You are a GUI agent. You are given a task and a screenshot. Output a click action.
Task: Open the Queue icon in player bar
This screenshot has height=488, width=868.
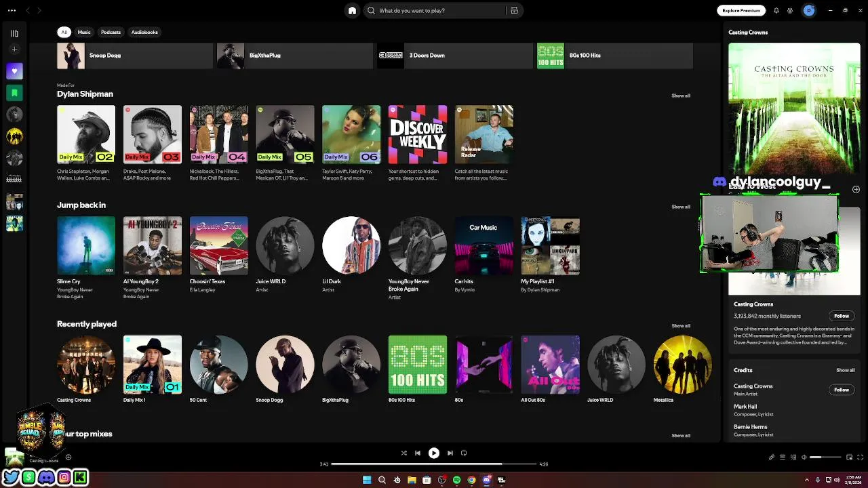tap(782, 457)
